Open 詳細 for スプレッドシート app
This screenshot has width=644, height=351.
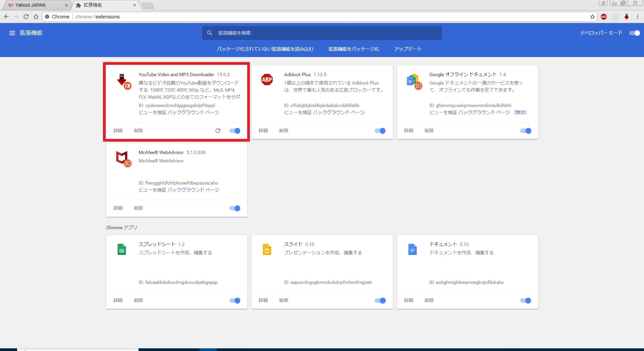[118, 300]
